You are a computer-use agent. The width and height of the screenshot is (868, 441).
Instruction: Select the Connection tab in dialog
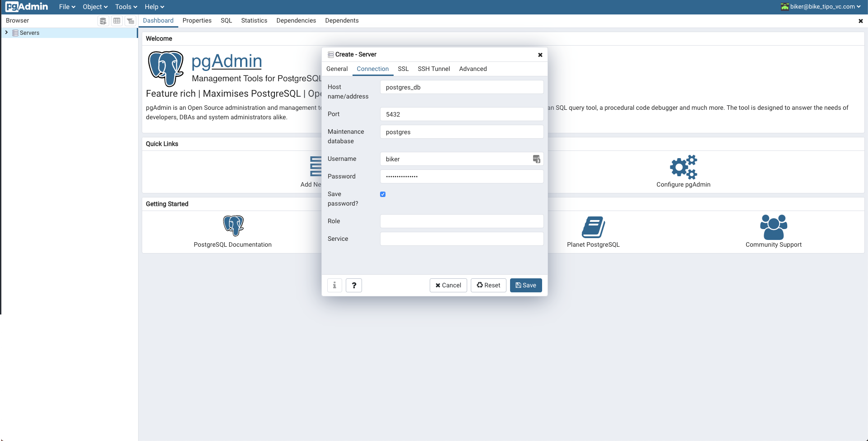click(373, 69)
